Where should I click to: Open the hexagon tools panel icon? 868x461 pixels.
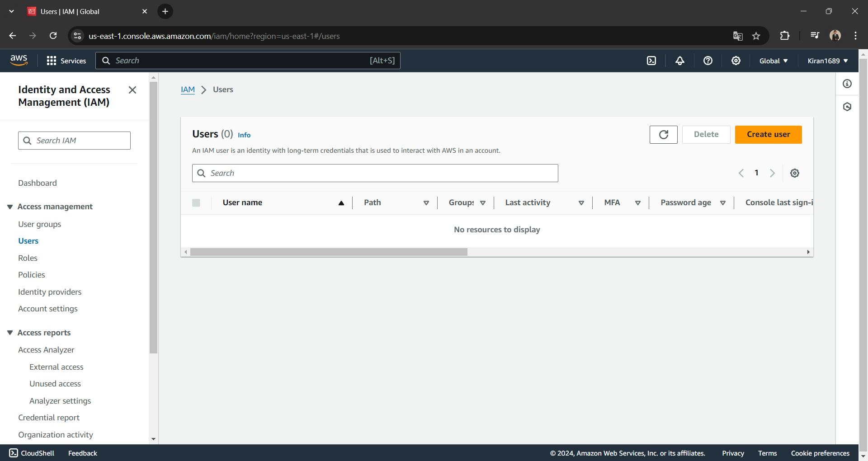(847, 107)
